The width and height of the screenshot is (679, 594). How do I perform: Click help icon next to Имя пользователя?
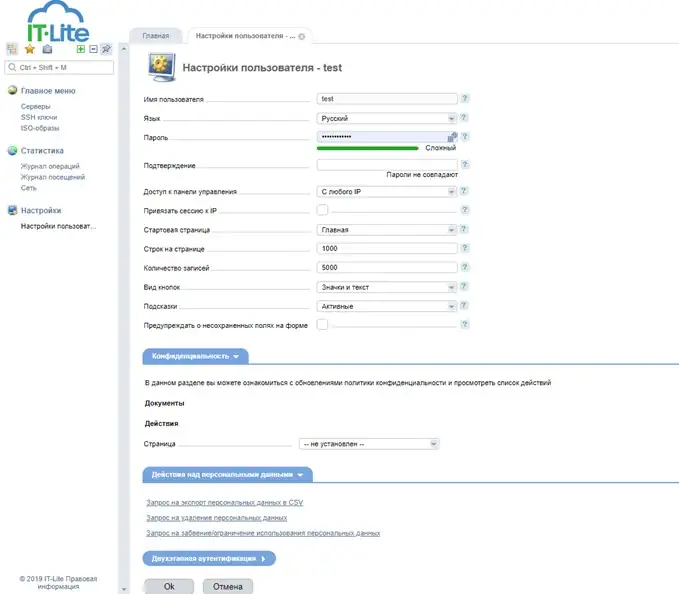click(465, 99)
